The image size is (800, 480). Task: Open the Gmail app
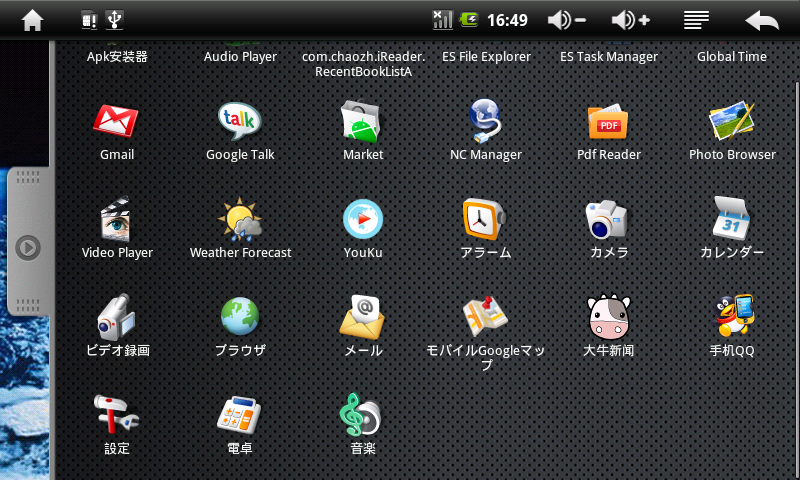tap(116, 122)
